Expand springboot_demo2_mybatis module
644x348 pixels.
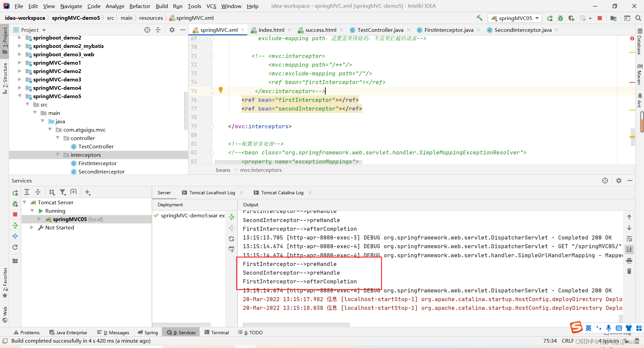coord(19,46)
